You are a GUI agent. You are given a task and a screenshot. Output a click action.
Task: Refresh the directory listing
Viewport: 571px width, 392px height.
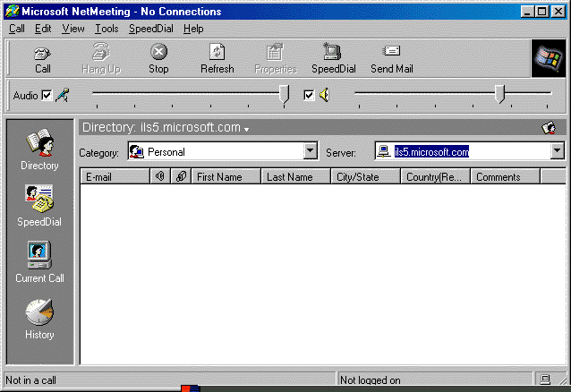pyautogui.click(x=217, y=59)
